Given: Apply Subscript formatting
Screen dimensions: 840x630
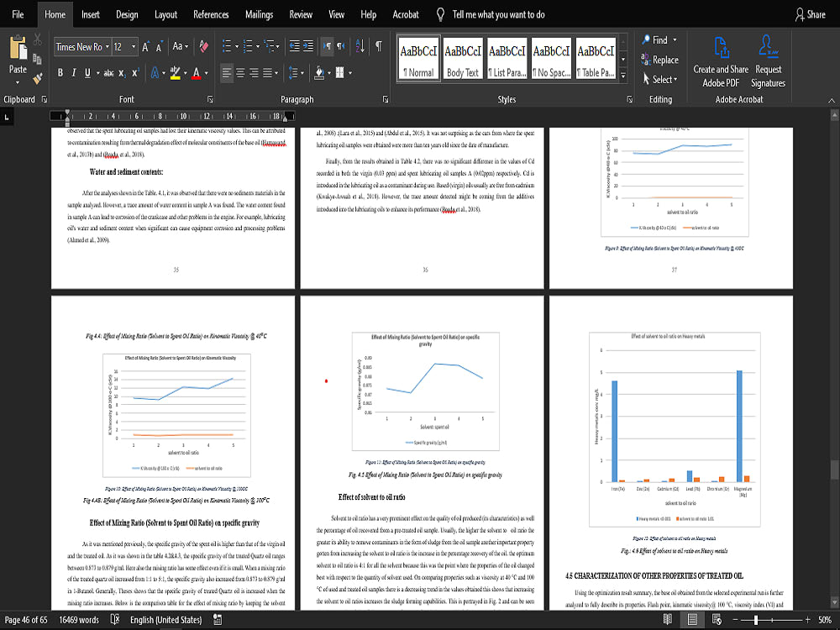Looking at the screenshot, I should [122, 71].
